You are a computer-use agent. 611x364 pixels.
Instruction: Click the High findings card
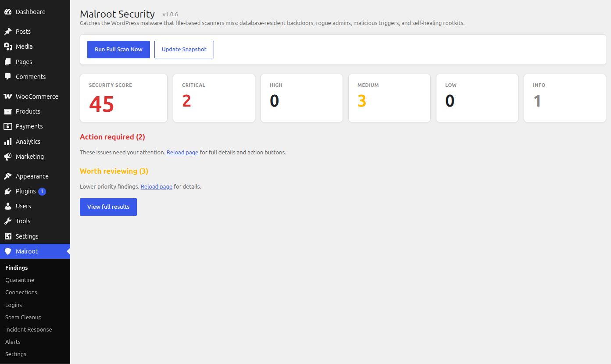coord(302,98)
